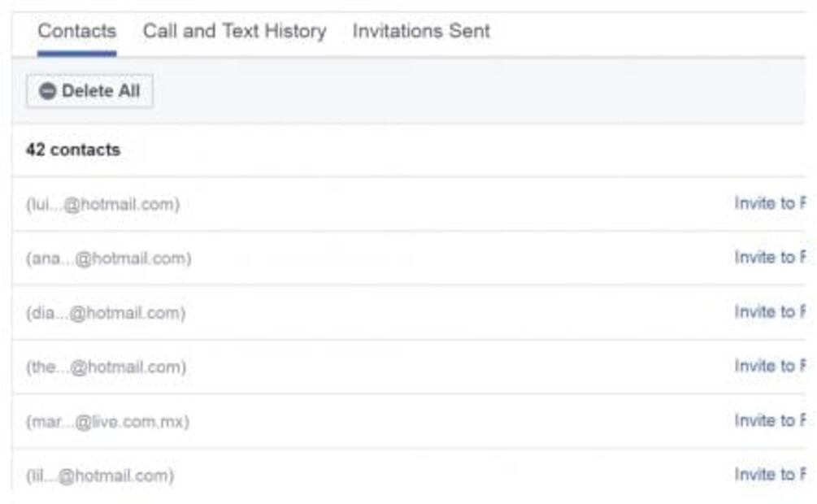Invite the lil...@hotmail.com contact
This screenshot has height=504, width=817.
pyautogui.click(x=769, y=475)
